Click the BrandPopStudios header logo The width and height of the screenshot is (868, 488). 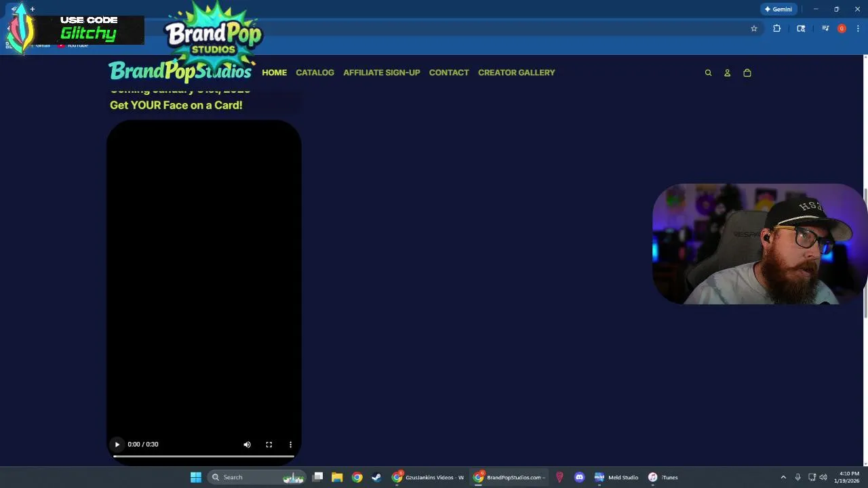coord(180,70)
